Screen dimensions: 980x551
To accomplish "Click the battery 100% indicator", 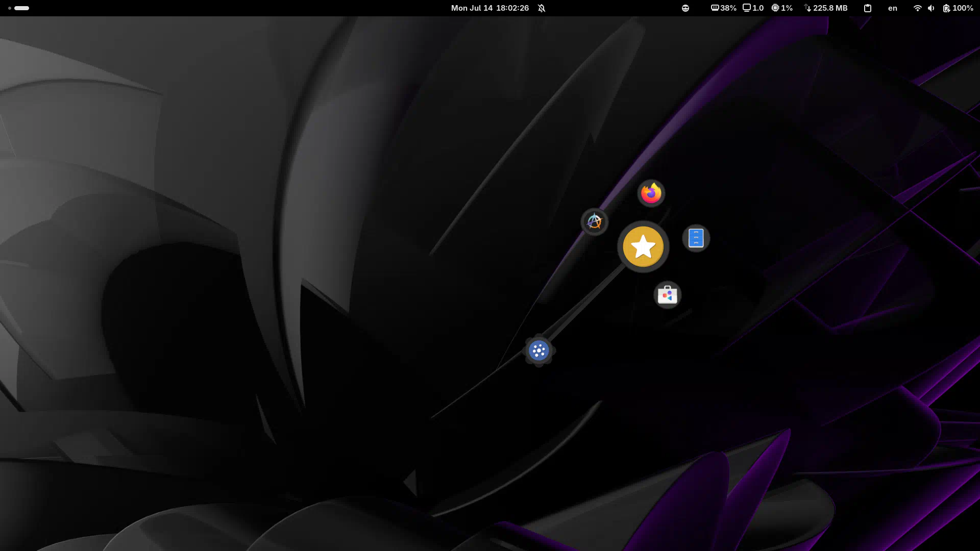I will point(958,8).
